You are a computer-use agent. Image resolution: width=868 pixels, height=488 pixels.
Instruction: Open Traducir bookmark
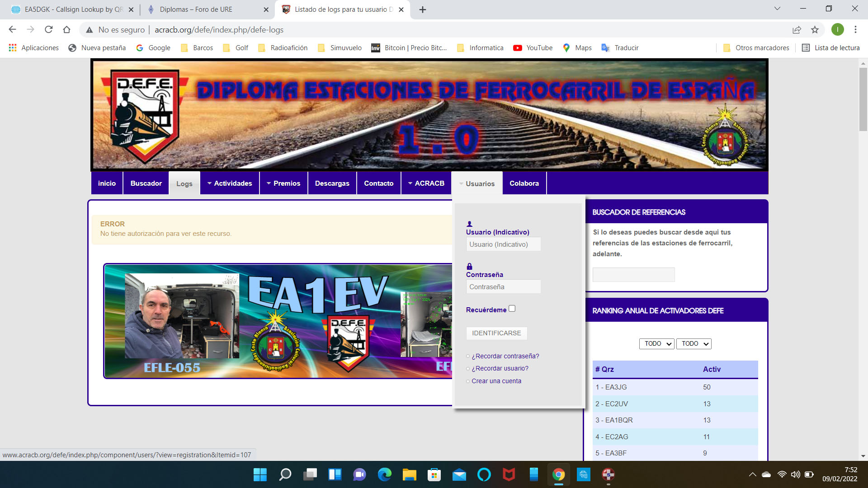click(x=620, y=48)
